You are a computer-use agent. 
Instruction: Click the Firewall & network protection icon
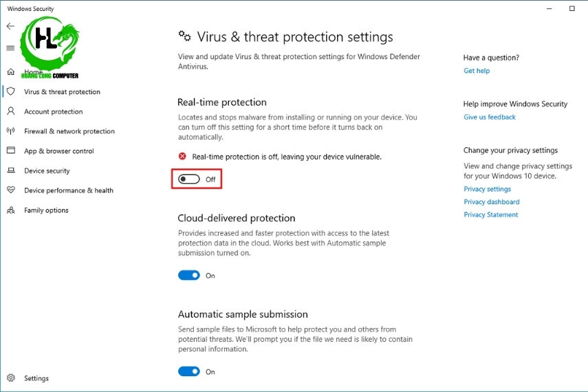tap(11, 131)
